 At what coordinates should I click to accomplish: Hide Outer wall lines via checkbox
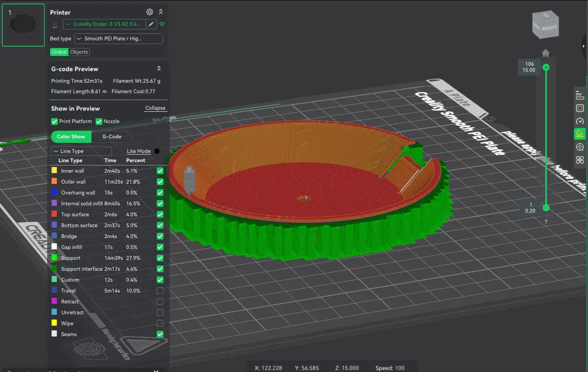tap(160, 182)
